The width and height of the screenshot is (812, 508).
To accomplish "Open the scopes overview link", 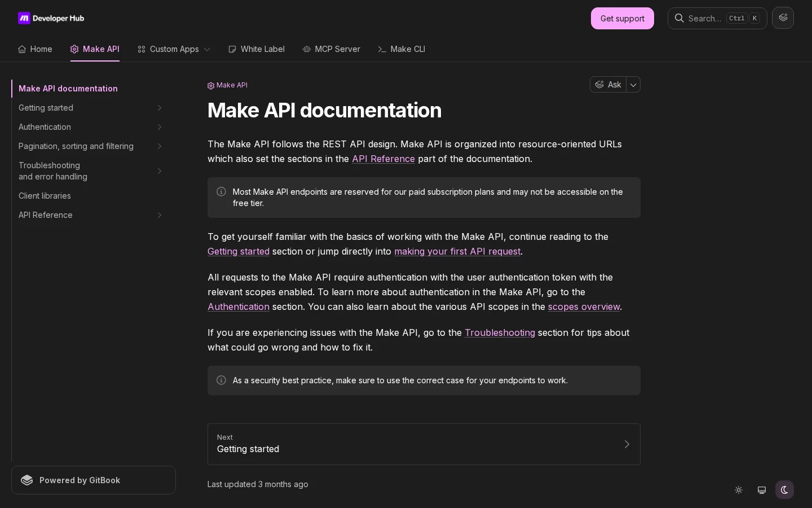I will [x=584, y=307].
